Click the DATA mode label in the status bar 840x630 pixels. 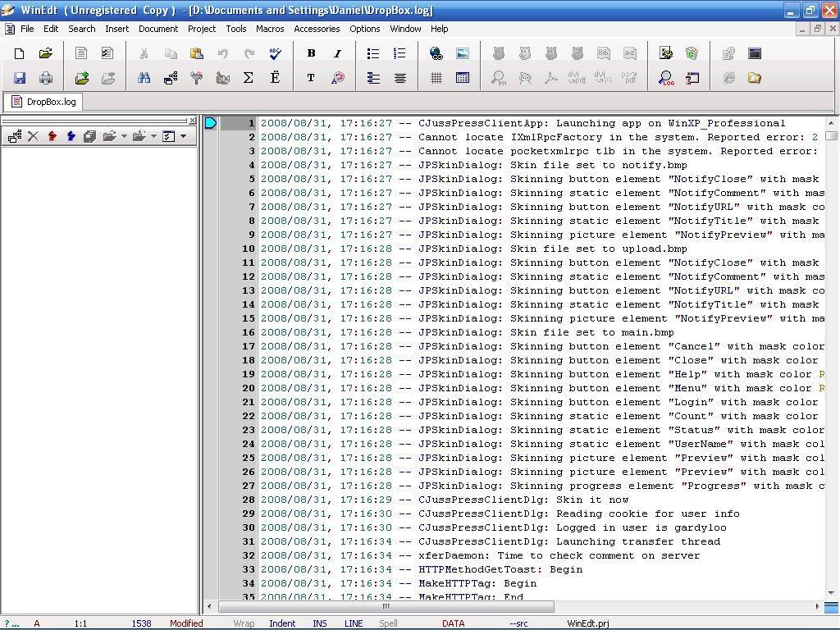453,623
